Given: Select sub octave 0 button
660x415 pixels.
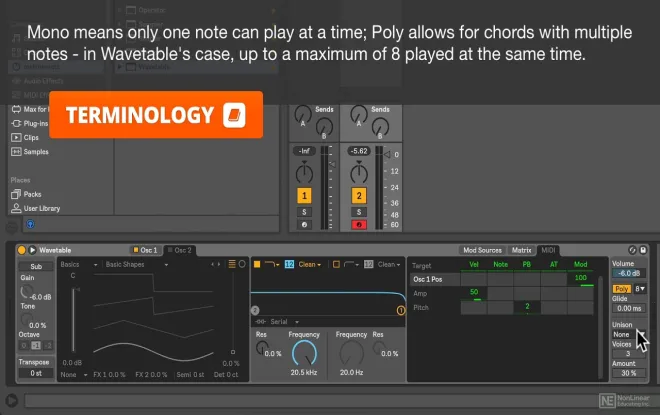Looking at the screenshot, I should [x=24, y=346].
